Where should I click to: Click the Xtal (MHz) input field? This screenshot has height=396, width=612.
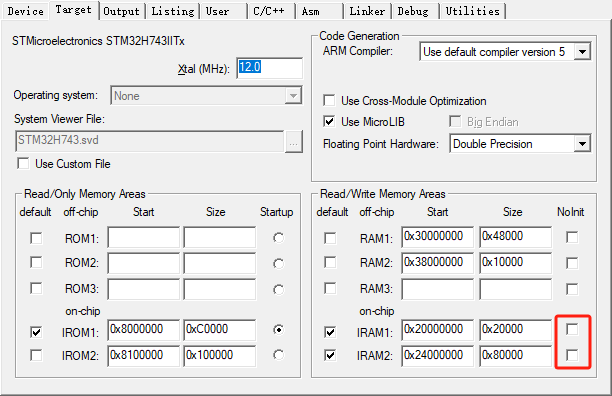click(x=269, y=68)
